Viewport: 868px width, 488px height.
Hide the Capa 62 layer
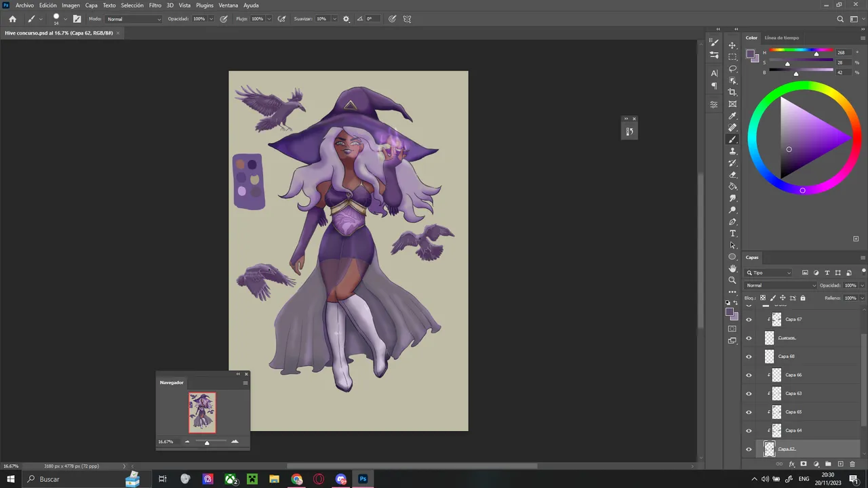749,449
